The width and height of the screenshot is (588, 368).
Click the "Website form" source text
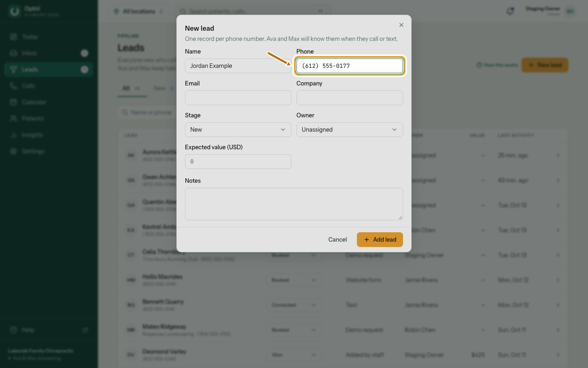point(363,280)
